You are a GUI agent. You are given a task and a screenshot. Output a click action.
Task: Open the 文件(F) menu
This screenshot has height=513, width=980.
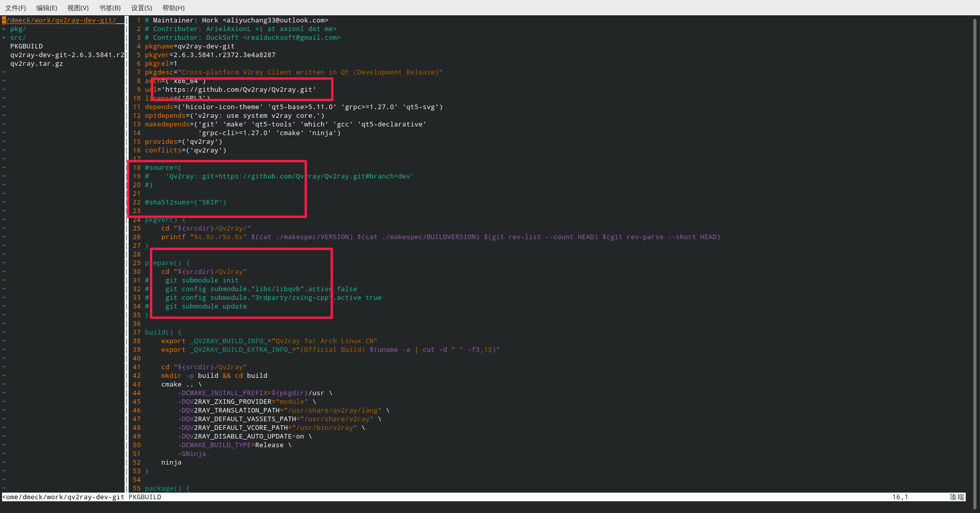(15, 8)
